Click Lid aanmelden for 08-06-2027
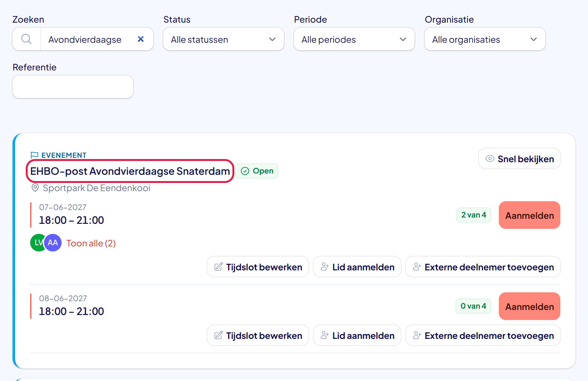This screenshot has height=381, width=588. tap(357, 335)
